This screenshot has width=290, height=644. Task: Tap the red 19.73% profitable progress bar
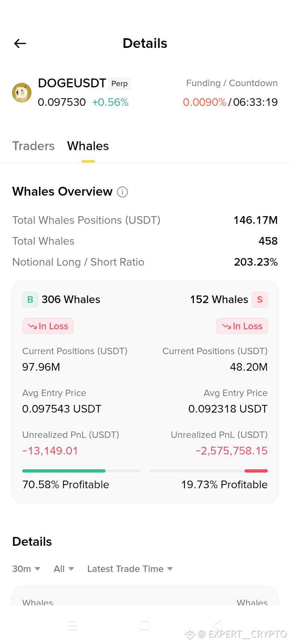point(209,471)
